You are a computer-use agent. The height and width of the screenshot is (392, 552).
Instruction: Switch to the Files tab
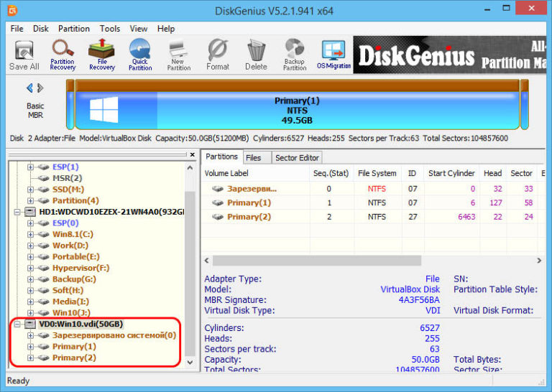pyautogui.click(x=253, y=157)
